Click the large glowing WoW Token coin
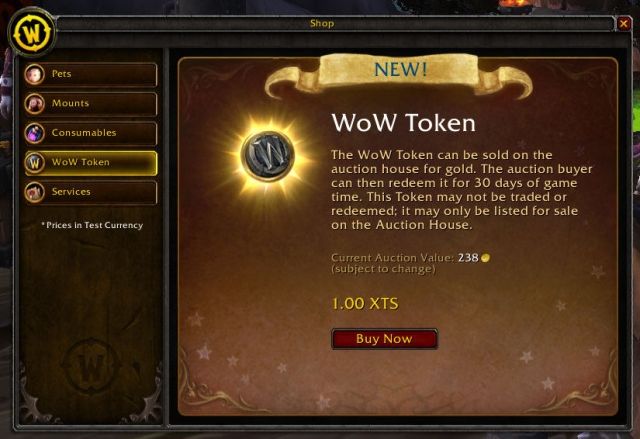This screenshot has width=640, height=439. pos(267,154)
